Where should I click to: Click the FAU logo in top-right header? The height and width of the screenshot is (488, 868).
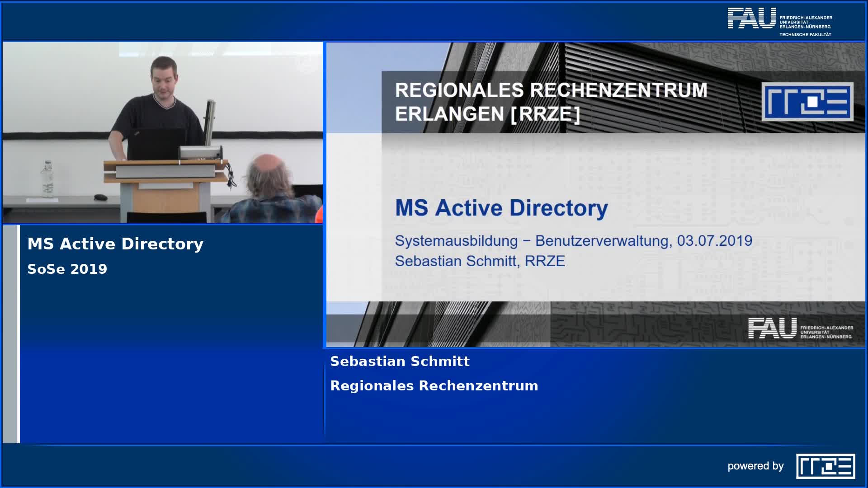point(751,18)
